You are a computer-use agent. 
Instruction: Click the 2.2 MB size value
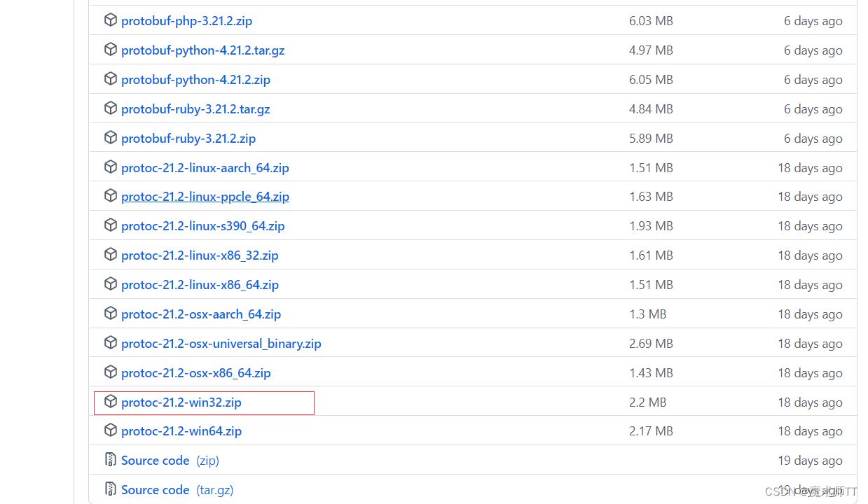click(x=648, y=402)
